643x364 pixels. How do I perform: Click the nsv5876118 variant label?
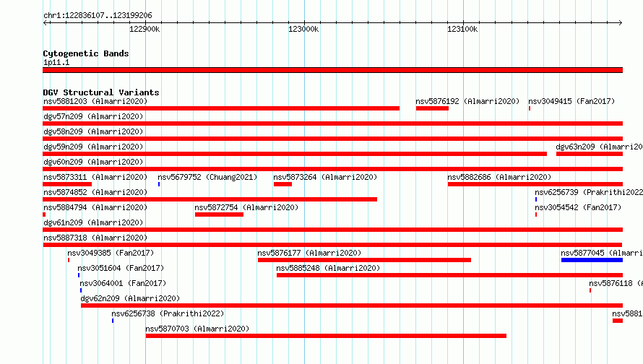point(616,283)
